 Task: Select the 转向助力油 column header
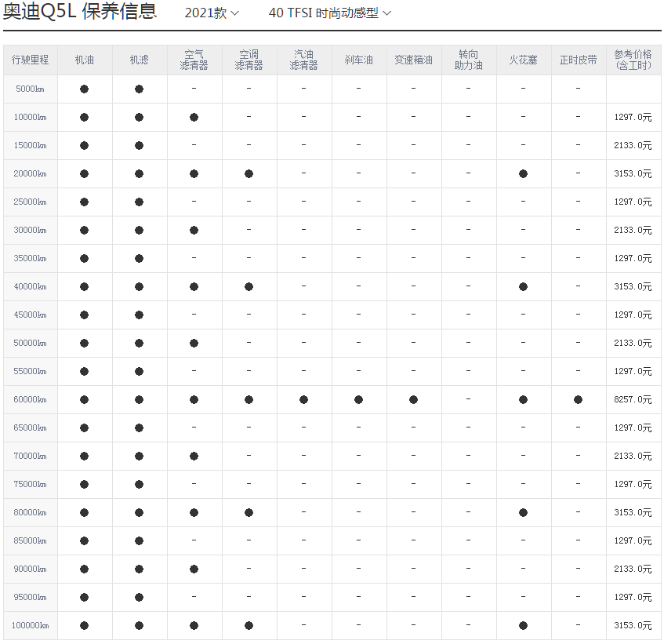coord(468,60)
